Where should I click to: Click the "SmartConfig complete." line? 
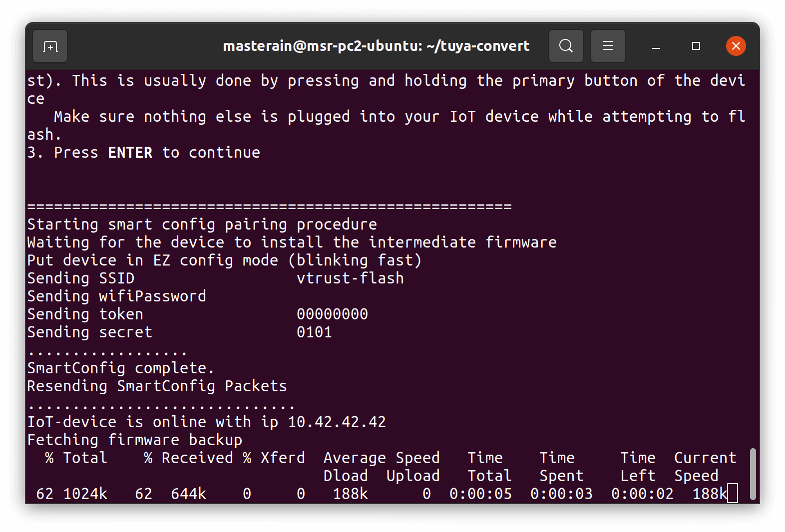click(x=120, y=368)
